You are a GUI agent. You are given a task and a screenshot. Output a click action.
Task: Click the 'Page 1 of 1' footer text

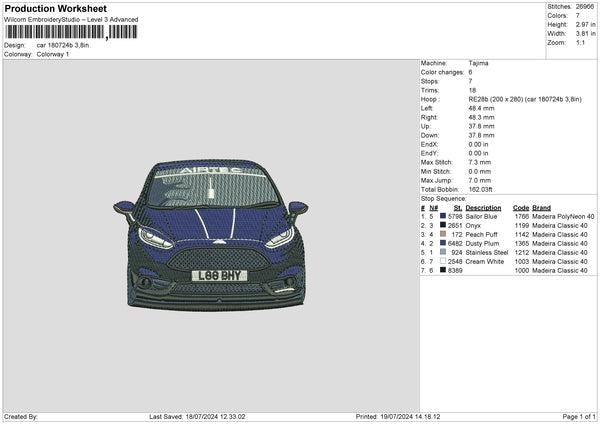[x=579, y=417]
